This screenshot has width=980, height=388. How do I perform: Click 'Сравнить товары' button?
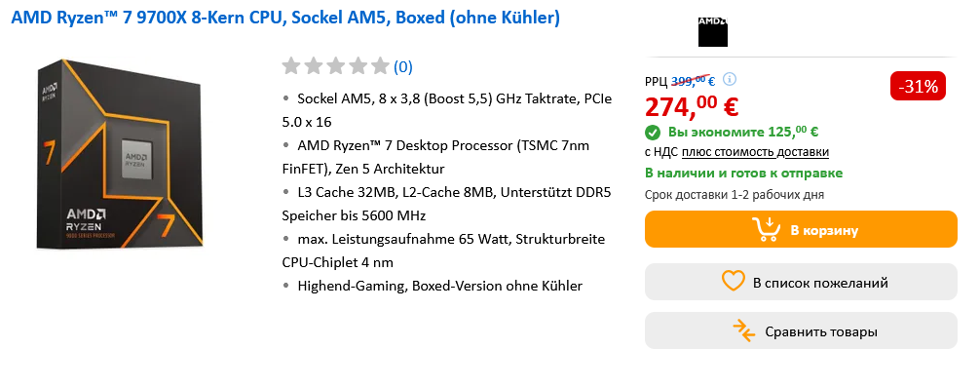point(801,330)
